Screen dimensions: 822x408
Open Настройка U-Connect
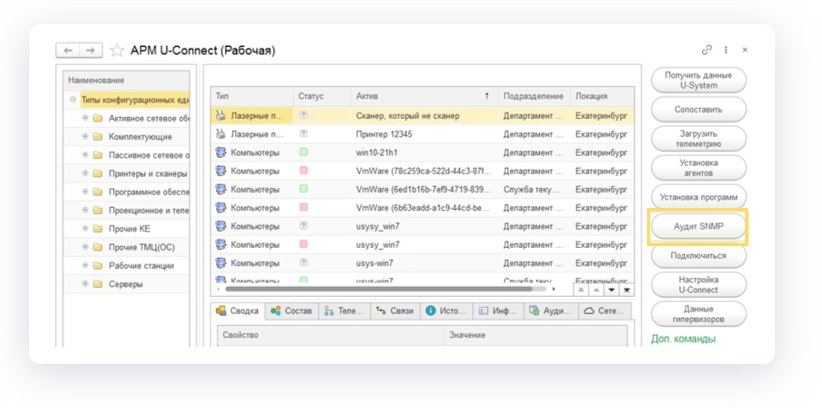click(x=698, y=285)
